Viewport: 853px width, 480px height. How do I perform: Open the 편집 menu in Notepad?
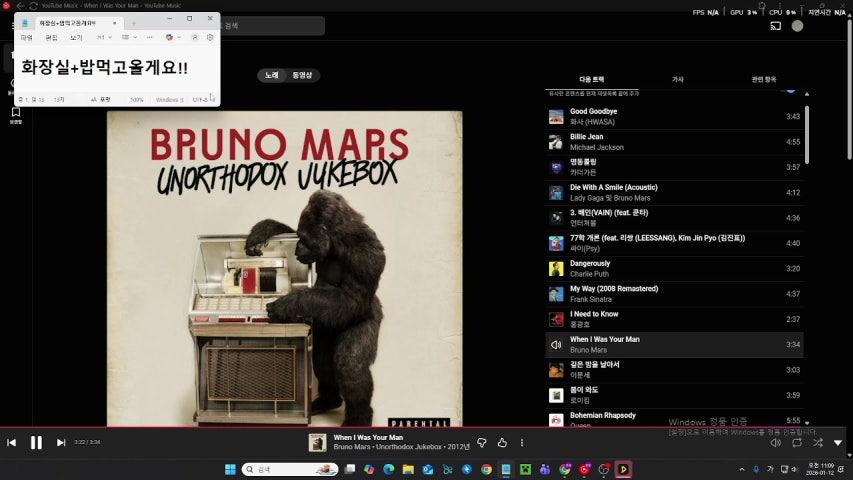point(51,37)
